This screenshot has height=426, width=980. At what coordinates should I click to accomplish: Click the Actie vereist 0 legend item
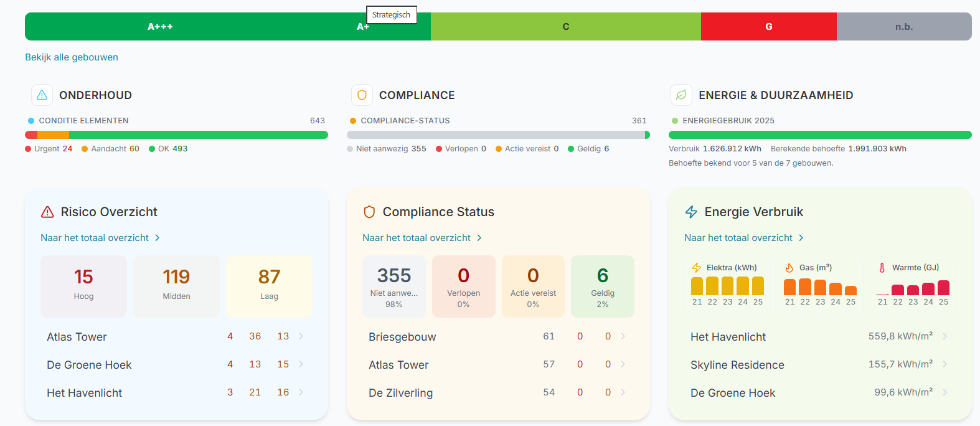pyautogui.click(x=527, y=149)
